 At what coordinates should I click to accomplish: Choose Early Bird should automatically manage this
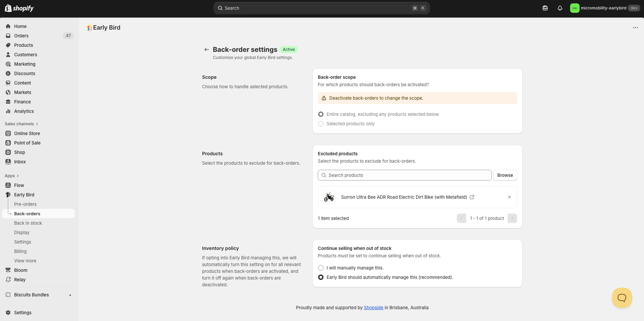(x=321, y=277)
